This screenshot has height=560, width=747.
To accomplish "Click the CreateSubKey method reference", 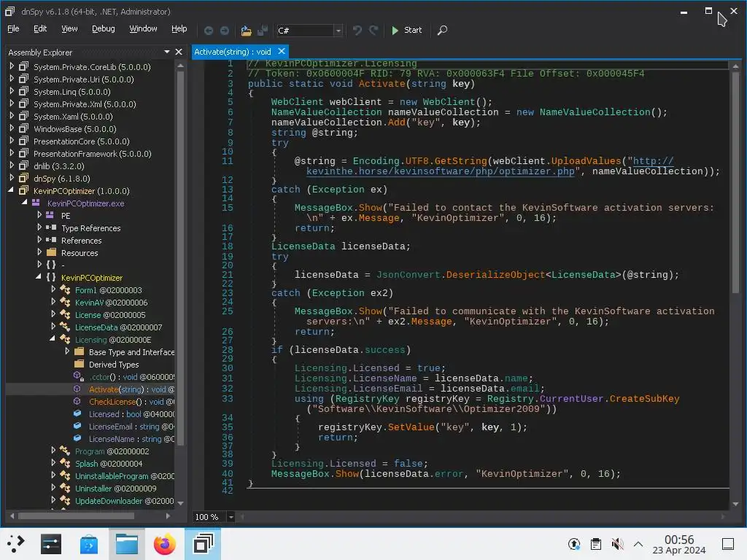I will 645,399.
